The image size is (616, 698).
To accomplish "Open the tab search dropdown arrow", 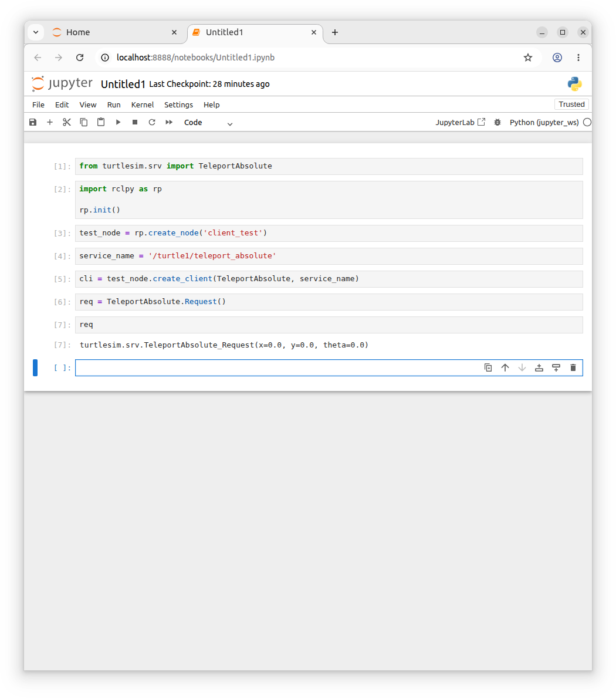I will [x=36, y=32].
